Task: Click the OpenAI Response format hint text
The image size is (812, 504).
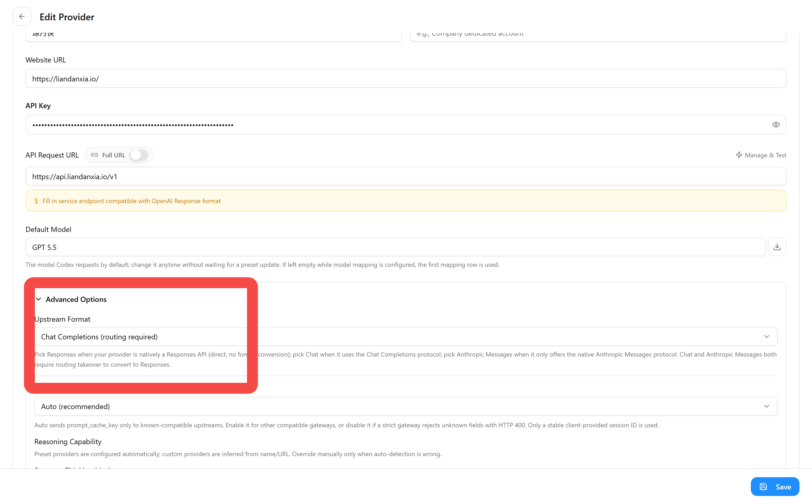Action: click(x=131, y=201)
